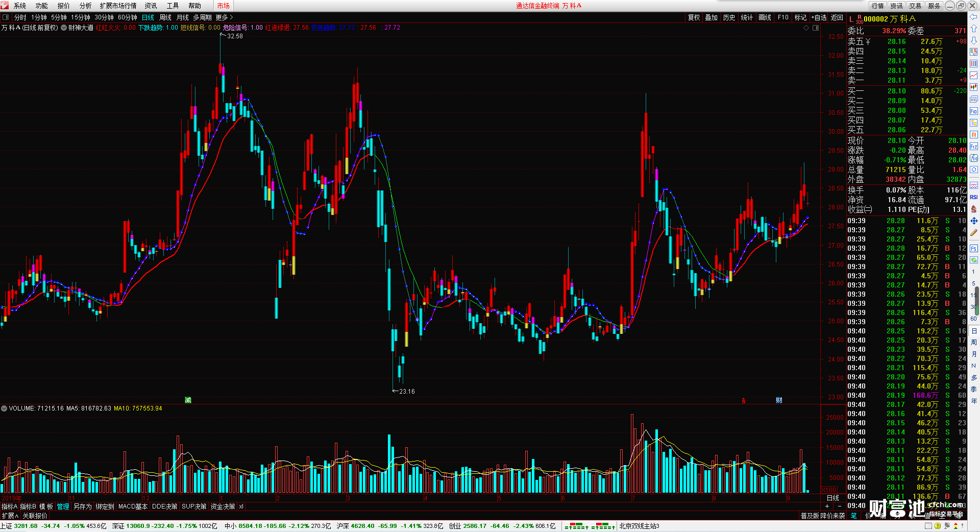This screenshot has width=980, height=532.
Task: Click the diamond icon at chart top-right
Action: coord(806,28)
